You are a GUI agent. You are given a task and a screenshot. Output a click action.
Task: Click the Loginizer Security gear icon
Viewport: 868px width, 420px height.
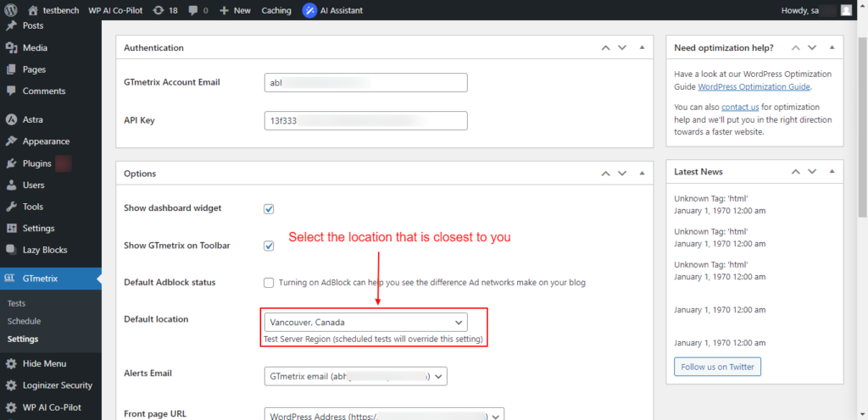tap(11, 385)
